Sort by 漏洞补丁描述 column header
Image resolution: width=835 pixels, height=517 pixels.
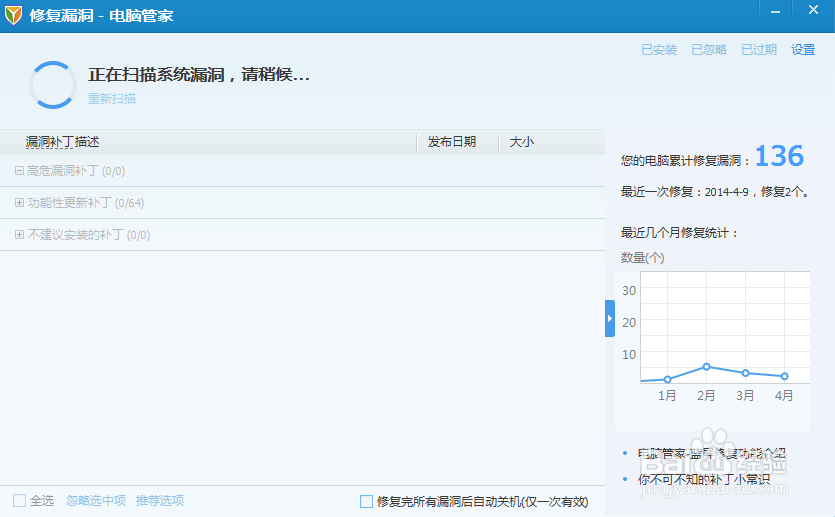[63, 142]
